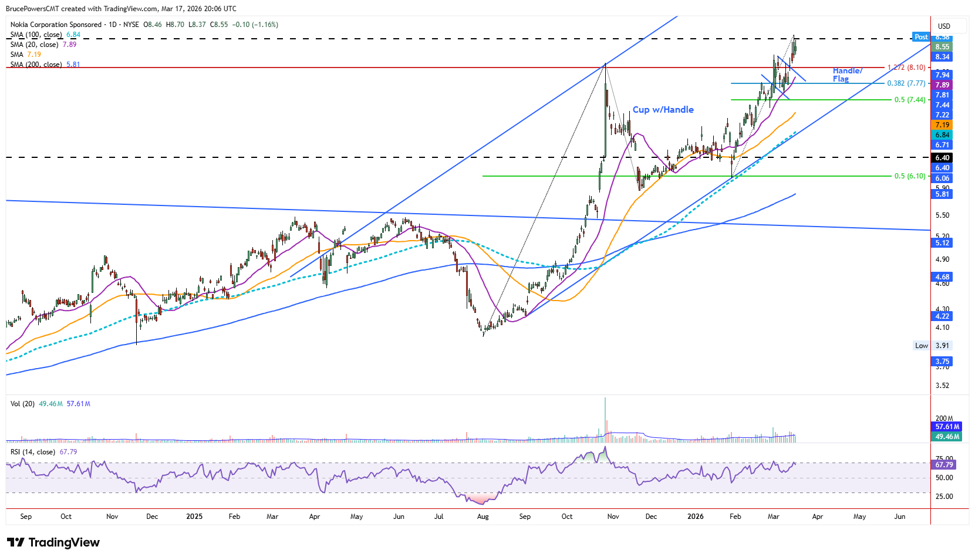Click the blue 5.12 price label

[942, 243]
